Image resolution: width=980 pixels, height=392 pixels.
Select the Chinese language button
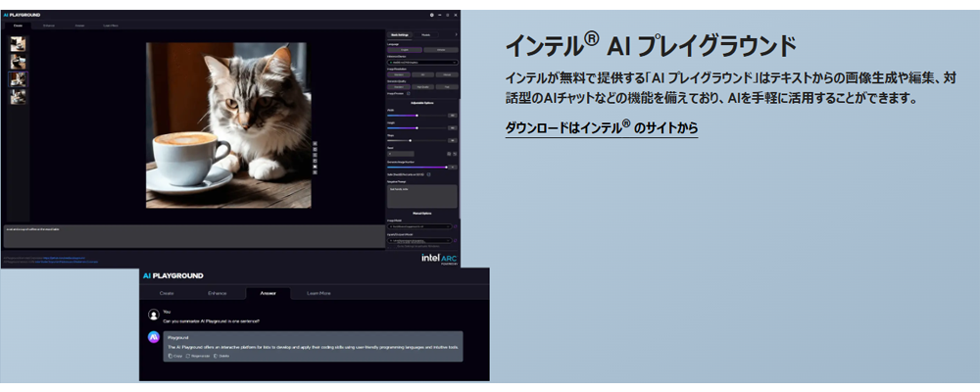click(441, 49)
